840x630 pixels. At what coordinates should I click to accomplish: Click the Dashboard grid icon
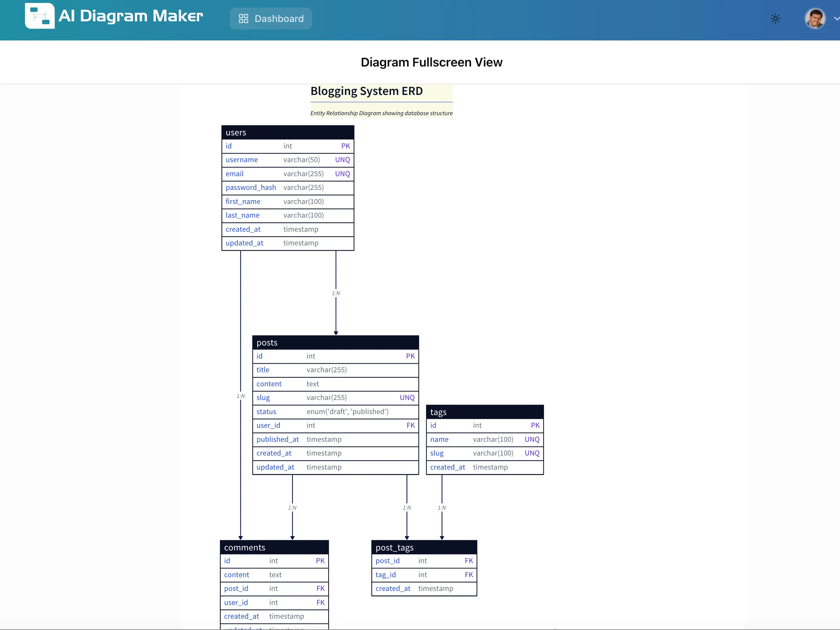click(244, 19)
